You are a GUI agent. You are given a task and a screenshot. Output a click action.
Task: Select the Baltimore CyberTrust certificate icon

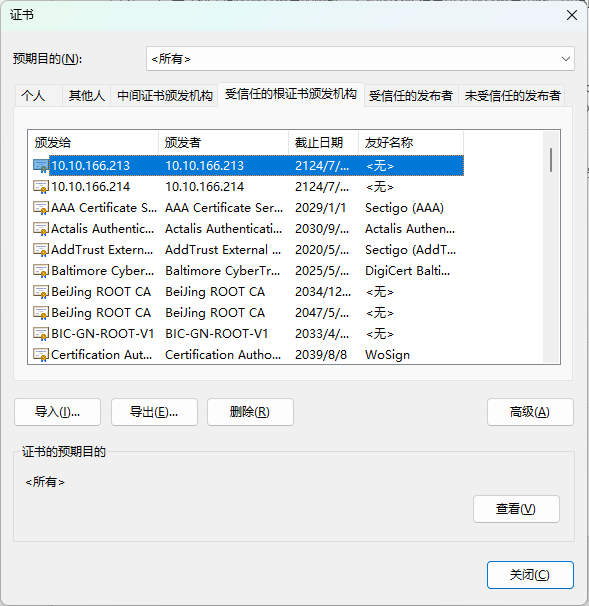[41, 271]
